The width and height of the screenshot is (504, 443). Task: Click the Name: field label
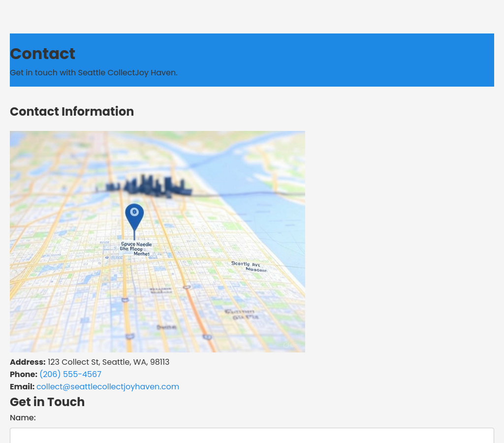pos(23,418)
